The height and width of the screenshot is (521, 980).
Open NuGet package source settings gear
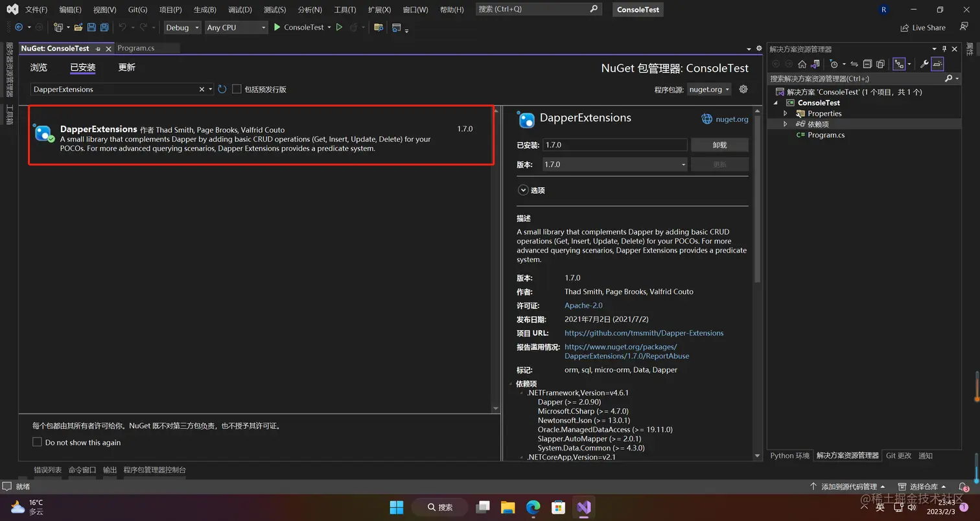pos(743,89)
